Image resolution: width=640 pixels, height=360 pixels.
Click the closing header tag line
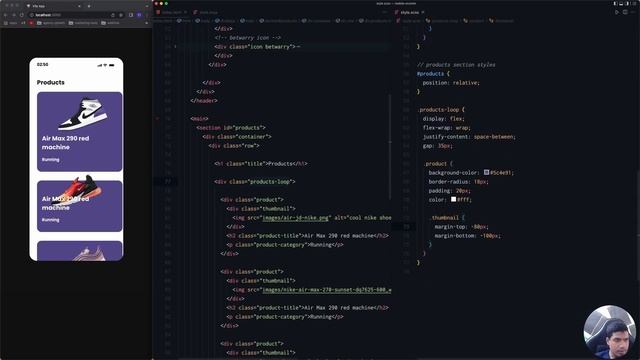click(204, 100)
